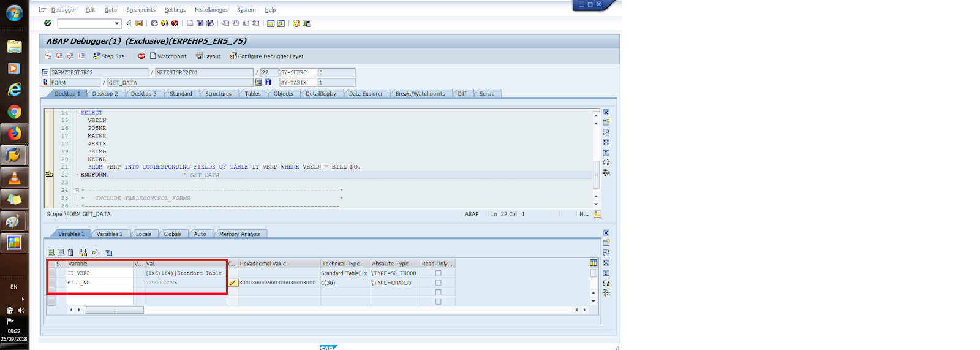Screen dimensions: 980x350
Task: Open the Break./Watchpoints tab
Action: pyautogui.click(x=420, y=94)
